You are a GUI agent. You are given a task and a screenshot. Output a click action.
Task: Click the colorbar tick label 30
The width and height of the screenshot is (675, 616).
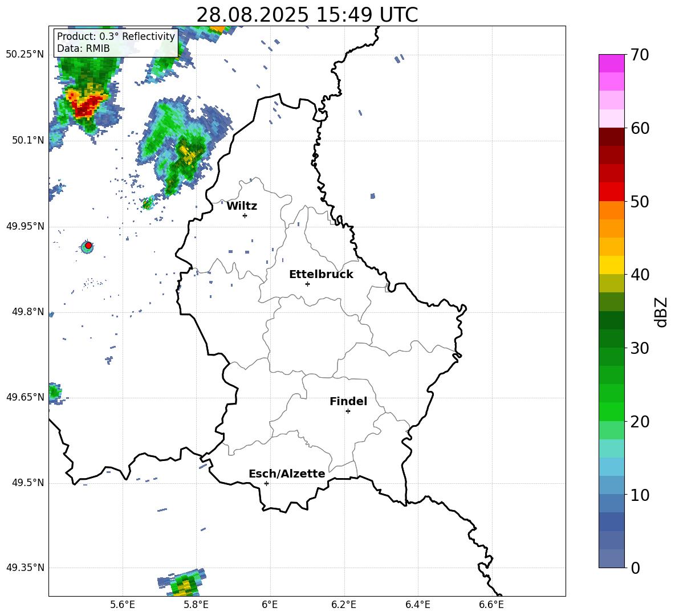pos(640,348)
